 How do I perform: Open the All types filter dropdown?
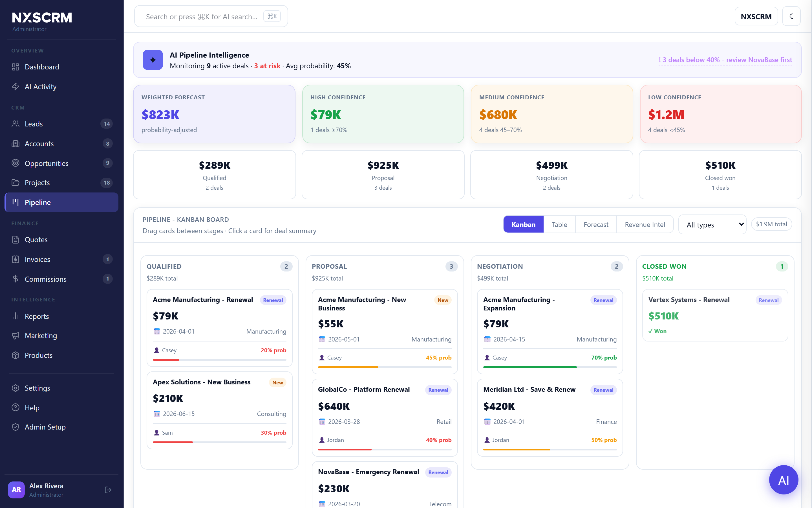pos(712,225)
